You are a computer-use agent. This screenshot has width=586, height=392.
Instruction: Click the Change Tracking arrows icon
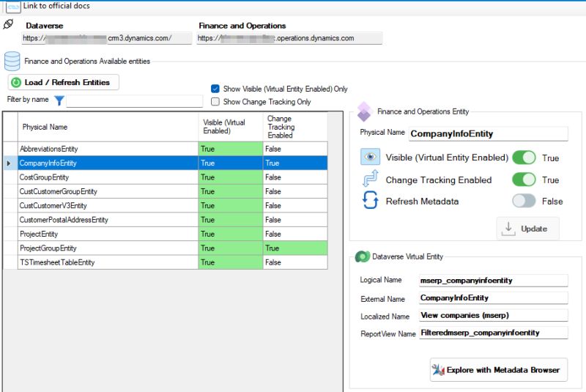coord(370,179)
